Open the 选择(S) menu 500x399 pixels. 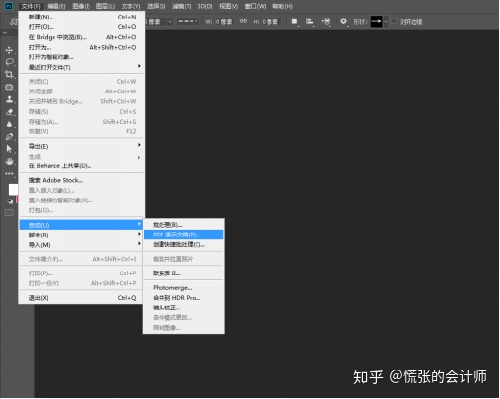156,6
